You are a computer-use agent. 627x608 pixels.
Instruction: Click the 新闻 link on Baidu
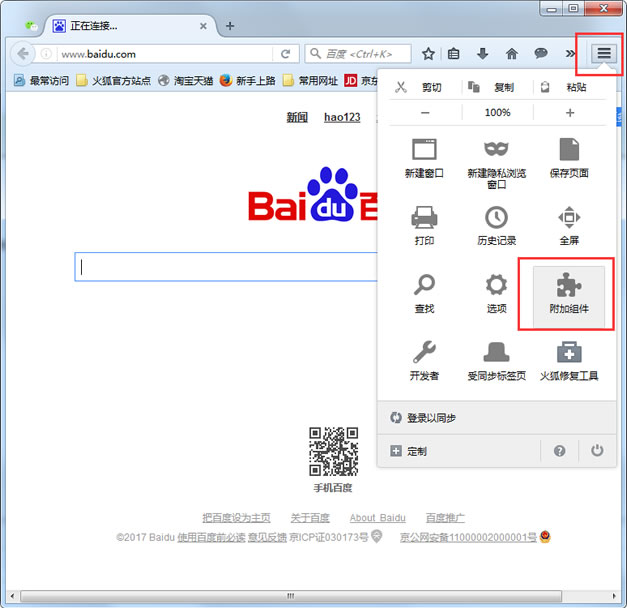(297, 117)
